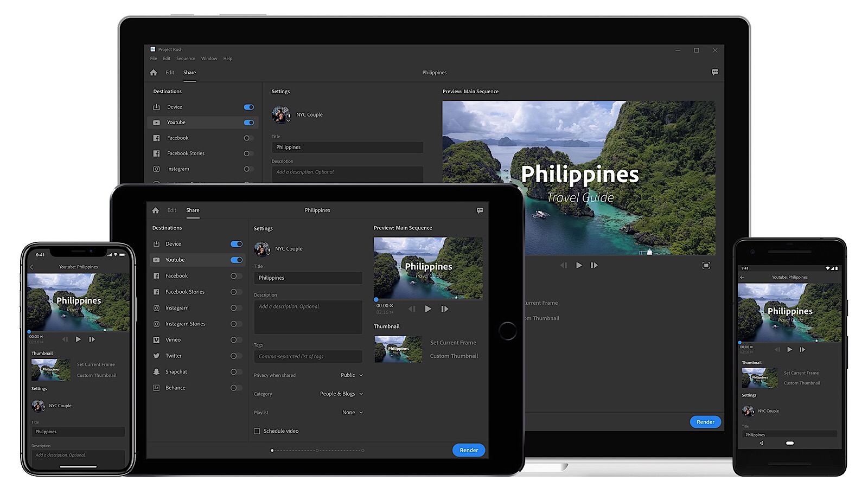
Task: Go back on the iPhone Youtube screen
Action: coord(31,267)
